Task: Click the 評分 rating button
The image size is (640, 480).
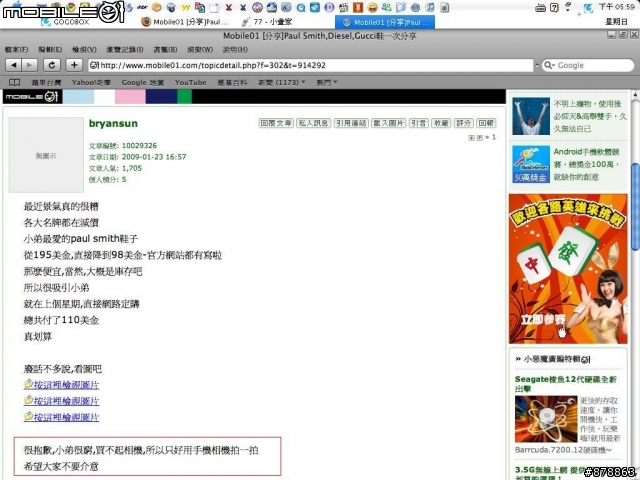Action: point(464,123)
